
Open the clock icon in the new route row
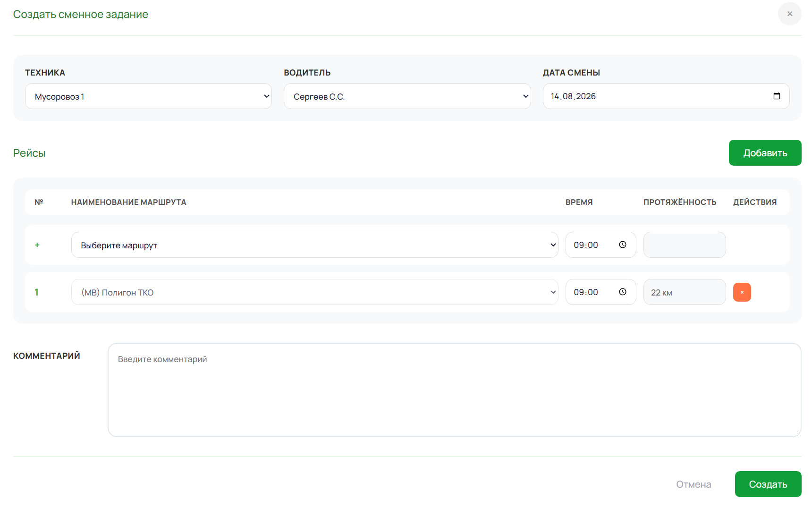pos(622,245)
